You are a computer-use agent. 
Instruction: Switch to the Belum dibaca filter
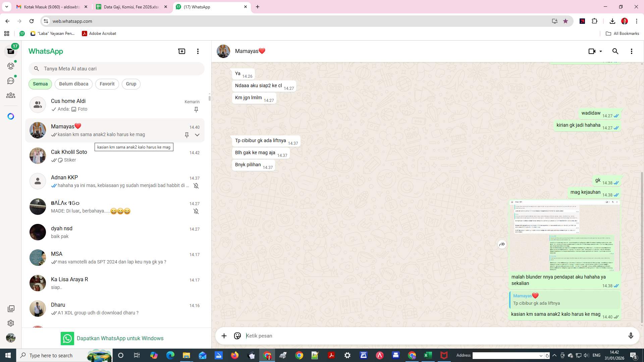[x=73, y=84]
